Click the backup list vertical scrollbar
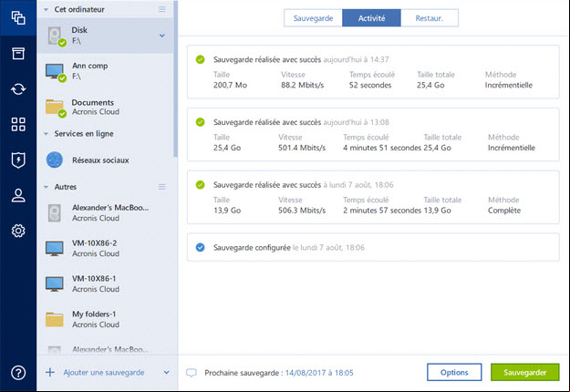This screenshot has width=570, height=392. [x=176, y=78]
